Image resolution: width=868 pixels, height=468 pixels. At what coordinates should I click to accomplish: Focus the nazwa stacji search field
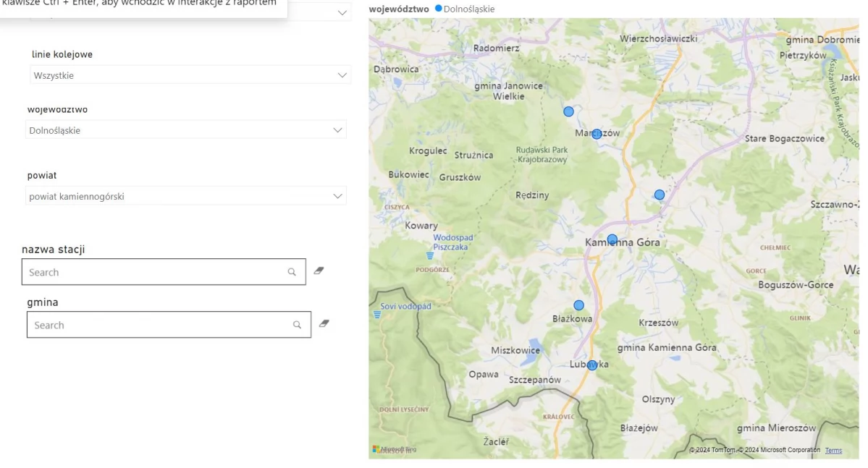[x=164, y=272]
